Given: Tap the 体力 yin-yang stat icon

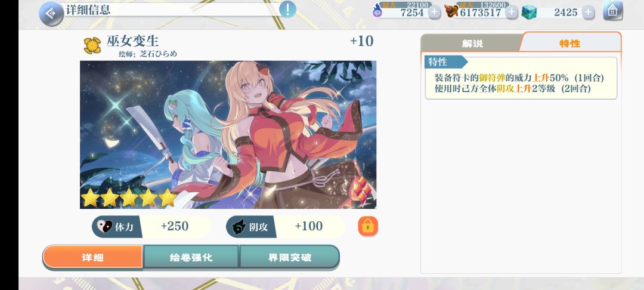Looking at the screenshot, I should (x=104, y=226).
